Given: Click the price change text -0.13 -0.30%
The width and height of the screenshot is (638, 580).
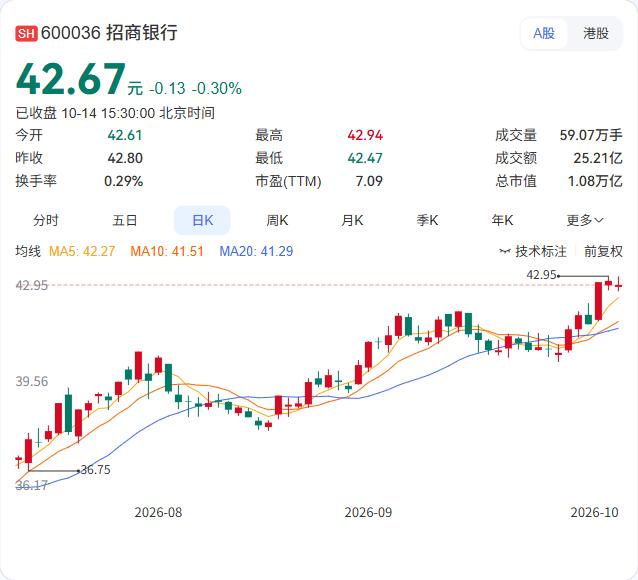Looking at the screenshot, I should click(195, 88).
